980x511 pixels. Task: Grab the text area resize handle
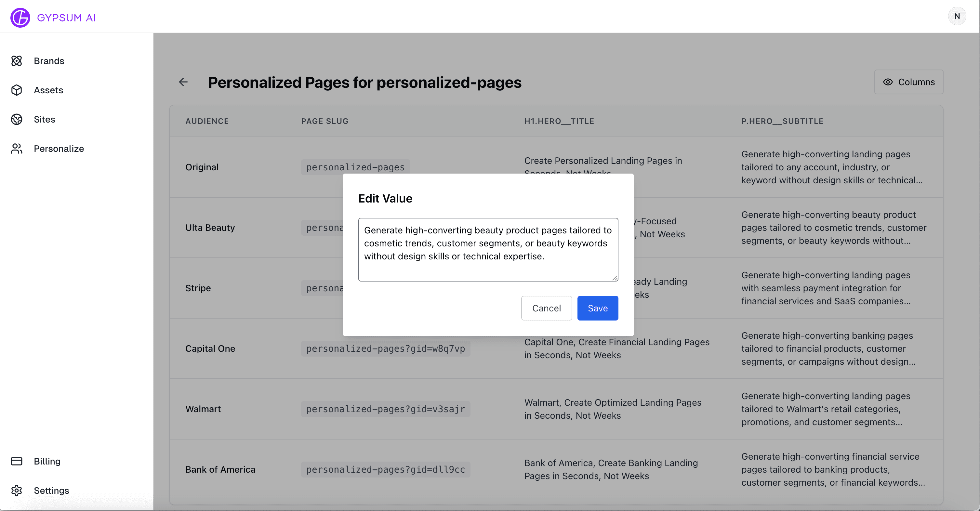pyautogui.click(x=615, y=278)
